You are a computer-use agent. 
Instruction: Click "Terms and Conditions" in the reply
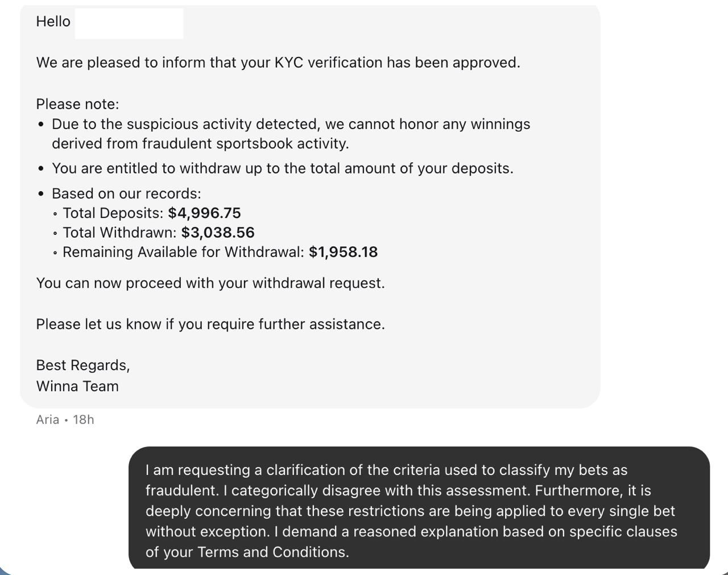[272, 552]
